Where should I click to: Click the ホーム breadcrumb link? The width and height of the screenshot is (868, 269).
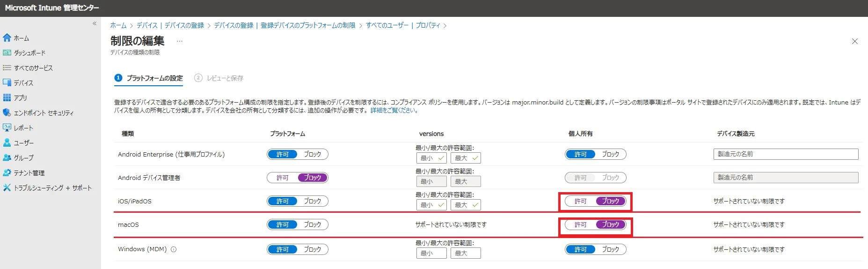tap(118, 25)
